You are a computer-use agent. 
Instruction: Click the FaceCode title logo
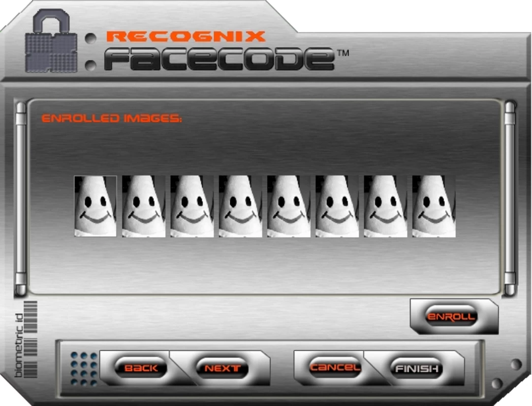pos(220,59)
